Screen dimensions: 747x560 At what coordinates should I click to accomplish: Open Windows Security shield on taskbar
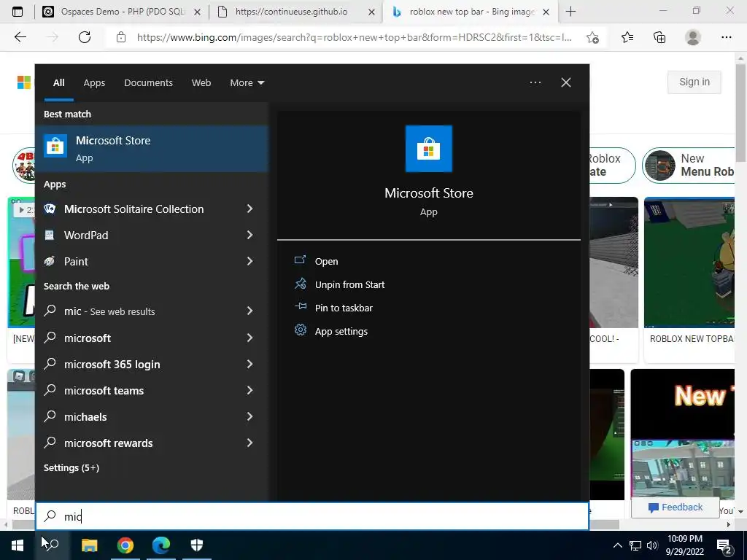coord(197,545)
